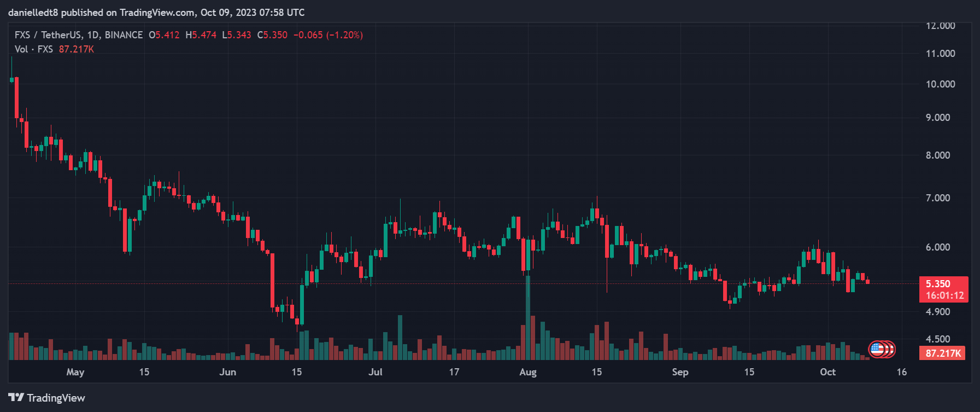Click the TradingView logo at bottom left
980x412 pixels.
pos(47,398)
